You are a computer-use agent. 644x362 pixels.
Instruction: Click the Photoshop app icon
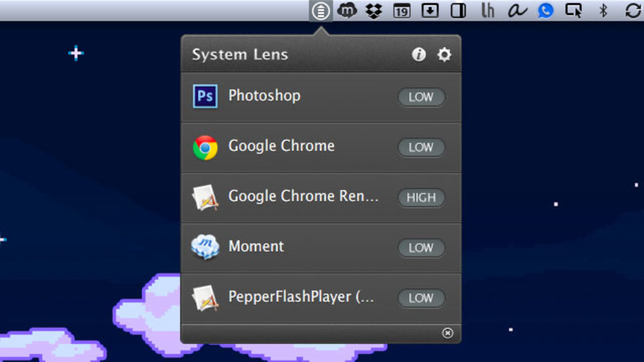[x=205, y=97]
